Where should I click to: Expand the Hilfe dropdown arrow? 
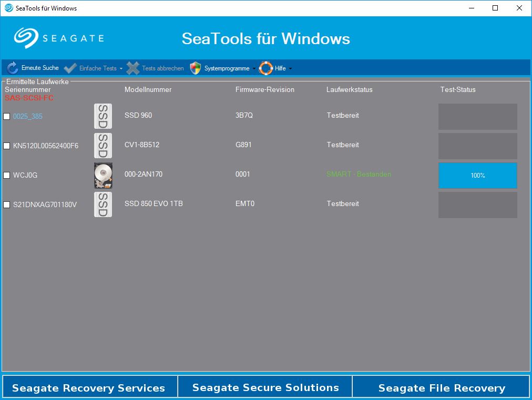point(290,68)
